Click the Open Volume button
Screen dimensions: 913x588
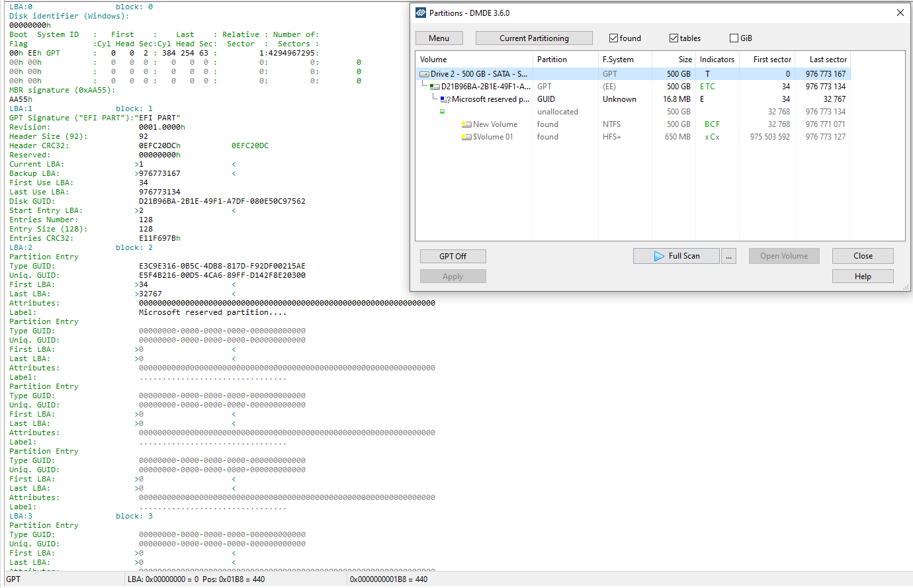(x=784, y=256)
